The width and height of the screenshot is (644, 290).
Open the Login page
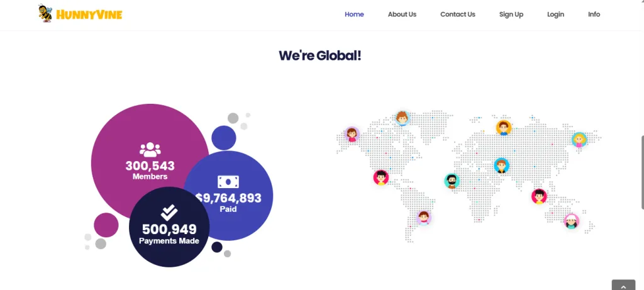pyautogui.click(x=555, y=14)
